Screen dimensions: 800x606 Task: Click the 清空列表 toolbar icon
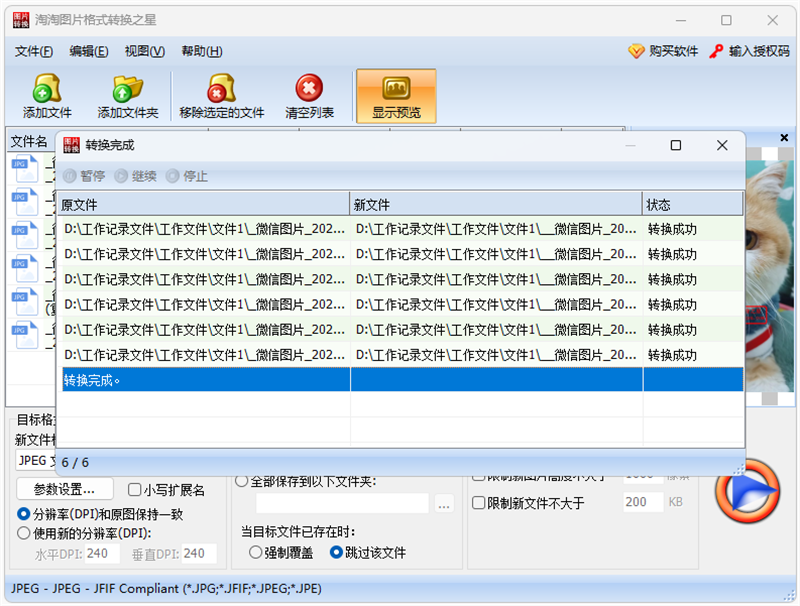pos(309,88)
